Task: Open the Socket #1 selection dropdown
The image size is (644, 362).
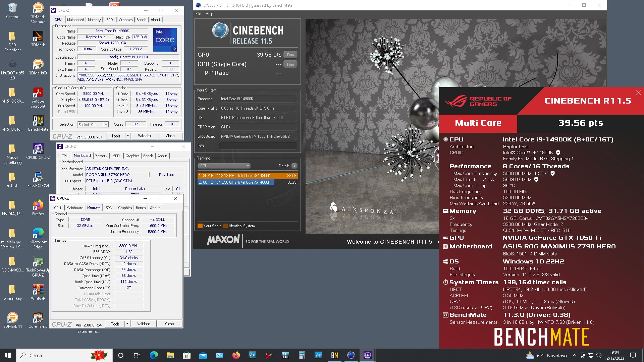Action: pos(93,124)
